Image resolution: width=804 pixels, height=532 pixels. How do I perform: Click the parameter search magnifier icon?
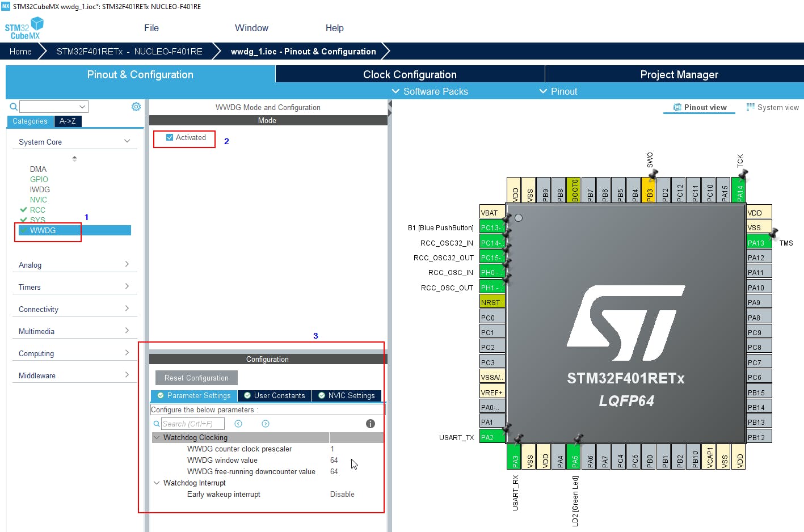[x=157, y=424]
